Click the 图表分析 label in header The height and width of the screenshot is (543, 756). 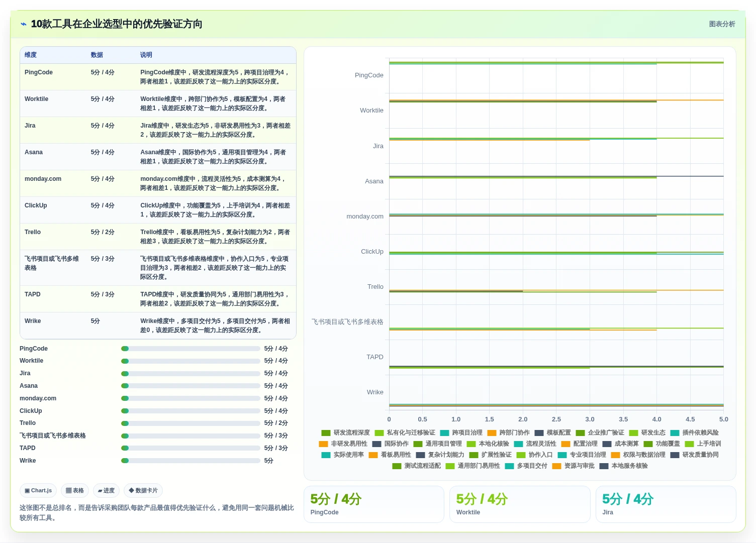click(x=722, y=24)
